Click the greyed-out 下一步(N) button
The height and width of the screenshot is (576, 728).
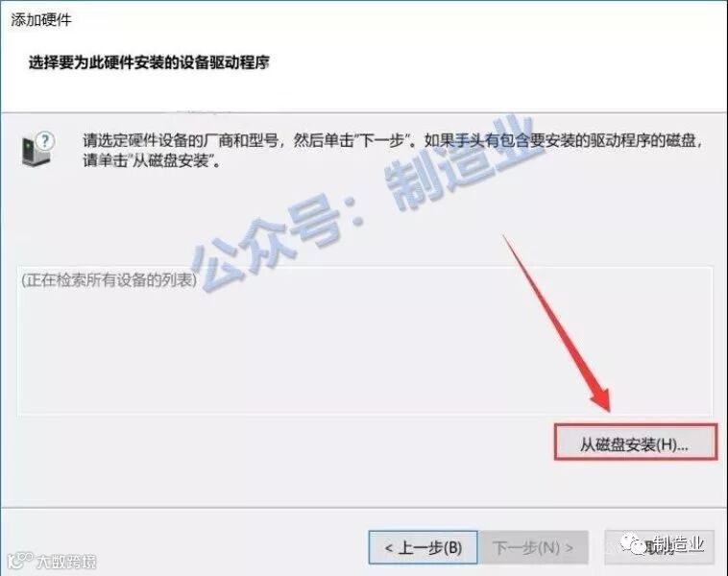533,548
